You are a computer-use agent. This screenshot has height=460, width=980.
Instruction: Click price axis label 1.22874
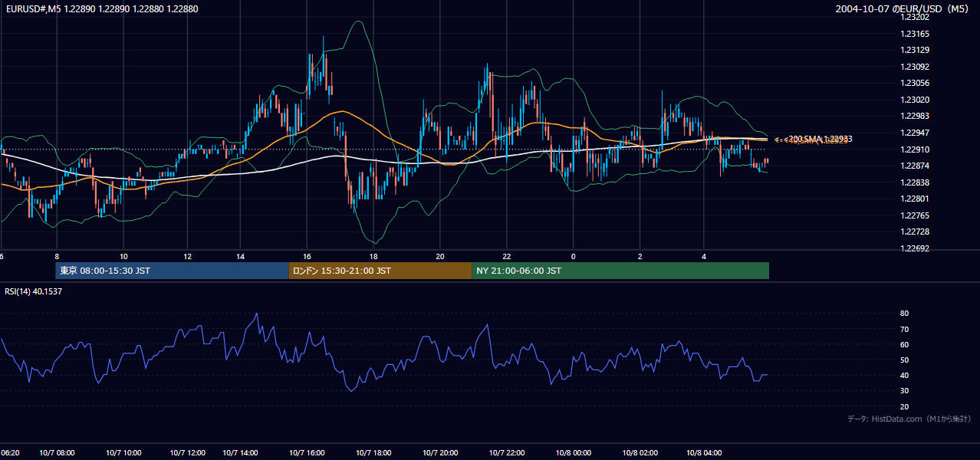tap(914, 166)
